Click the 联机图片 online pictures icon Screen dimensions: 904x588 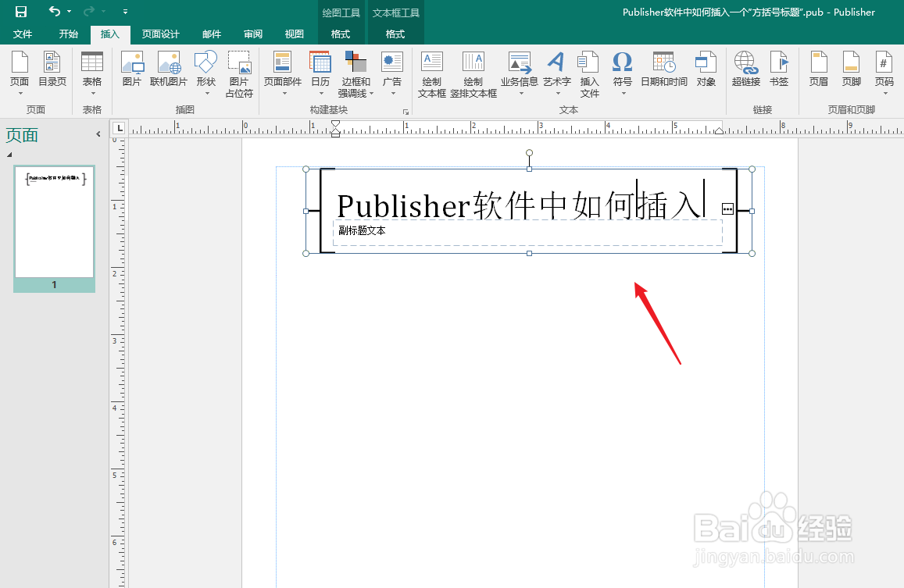click(x=168, y=69)
